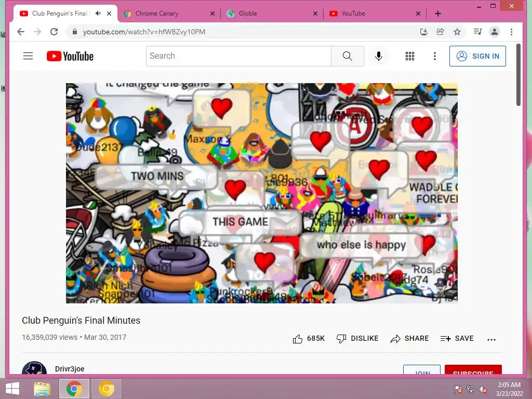Open more actions ellipsis under video

click(x=491, y=339)
